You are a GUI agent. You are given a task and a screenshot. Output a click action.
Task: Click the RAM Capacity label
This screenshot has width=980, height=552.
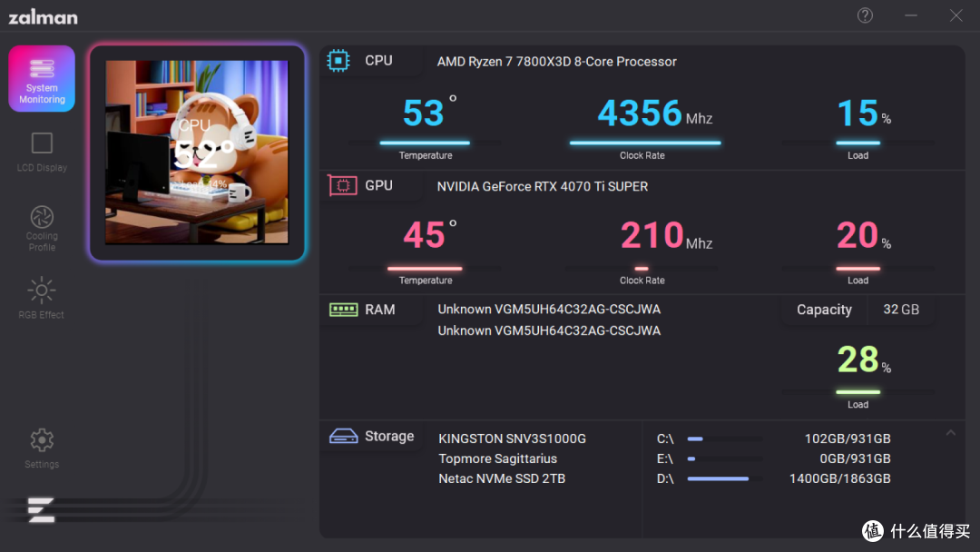824,310
